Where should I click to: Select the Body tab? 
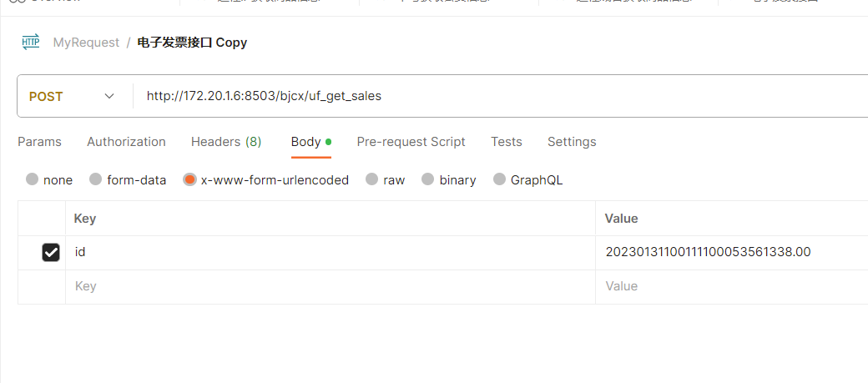(x=306, y=142)
